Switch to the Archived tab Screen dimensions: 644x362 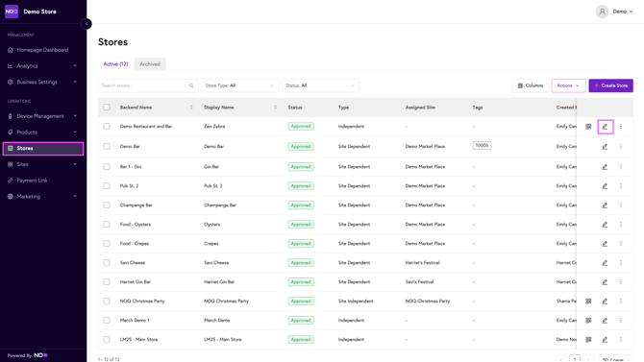(150, 64)
